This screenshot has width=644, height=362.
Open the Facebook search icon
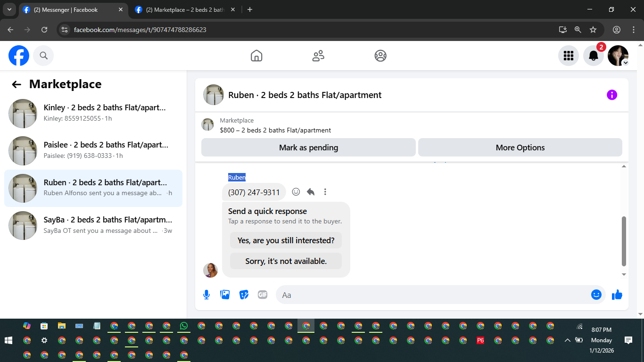(x=43, y=56)
